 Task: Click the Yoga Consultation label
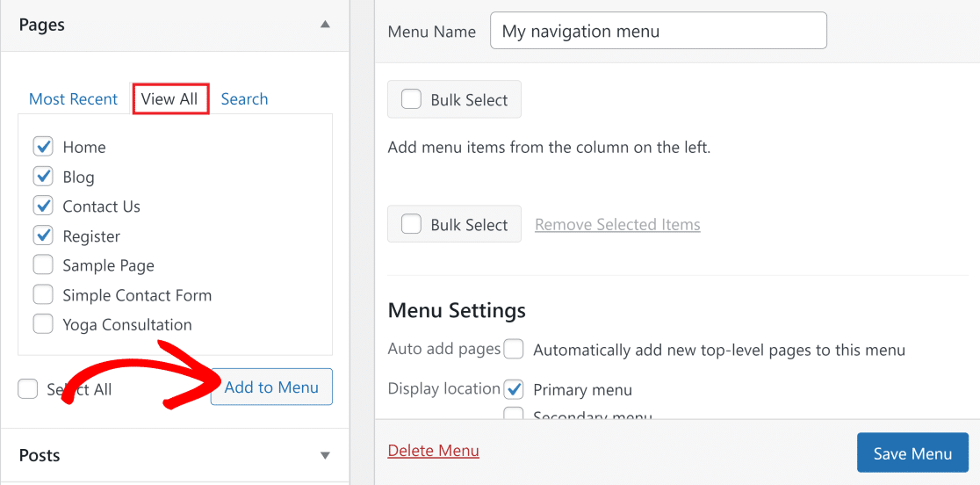coord(126,325)
